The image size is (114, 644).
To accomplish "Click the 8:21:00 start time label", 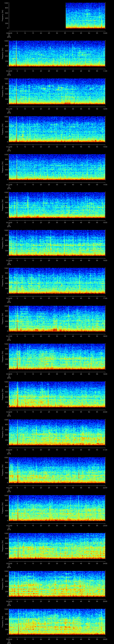I will [9, 487].
